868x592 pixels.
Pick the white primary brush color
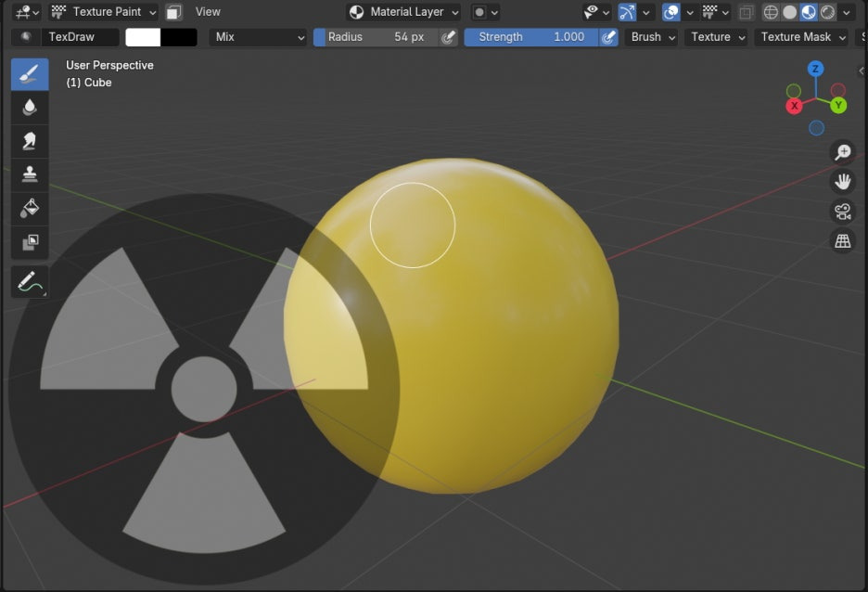pyautogui.click(x=143, y=37)
